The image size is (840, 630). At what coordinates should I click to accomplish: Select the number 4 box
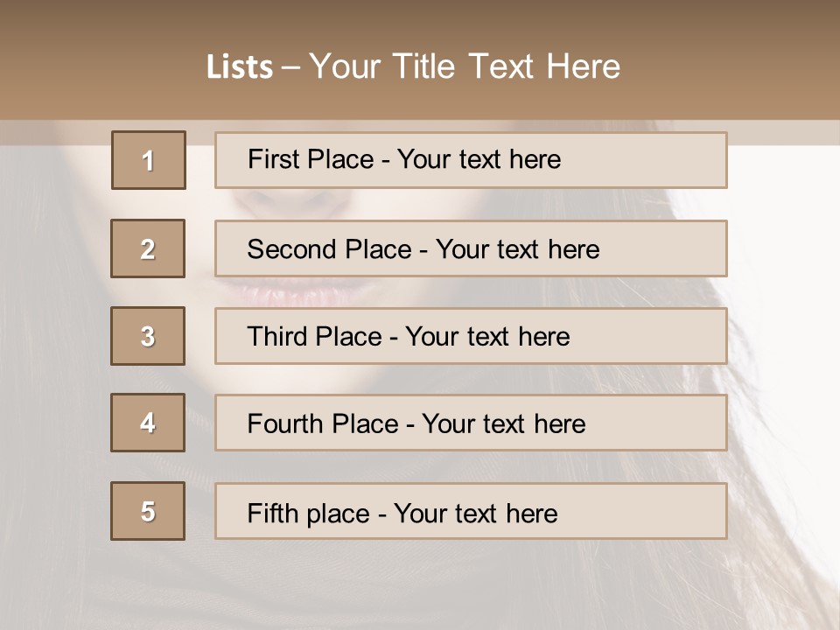point(149,423)
